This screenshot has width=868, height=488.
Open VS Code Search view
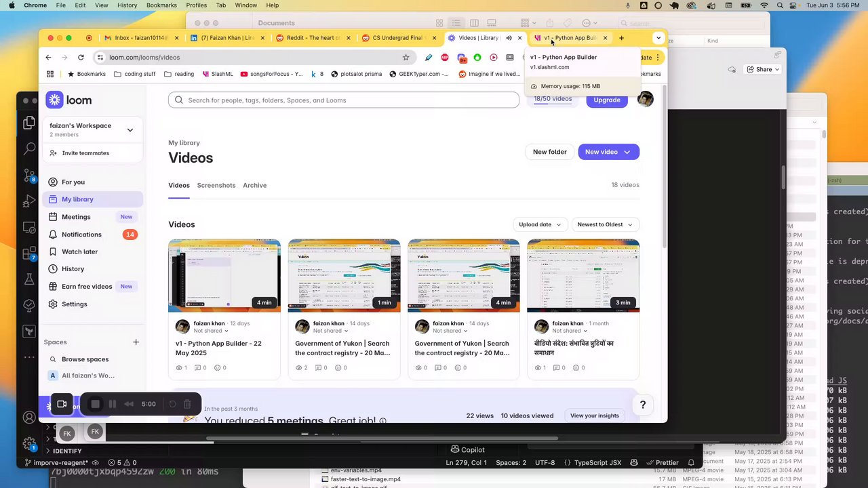[28, 148]
